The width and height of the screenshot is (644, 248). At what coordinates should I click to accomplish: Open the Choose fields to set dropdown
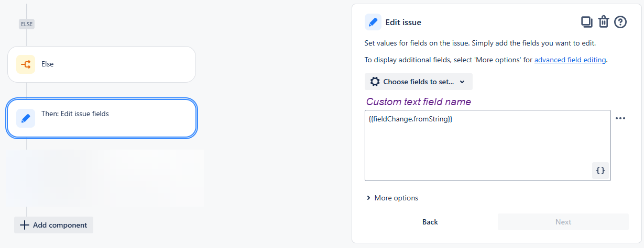419,82
